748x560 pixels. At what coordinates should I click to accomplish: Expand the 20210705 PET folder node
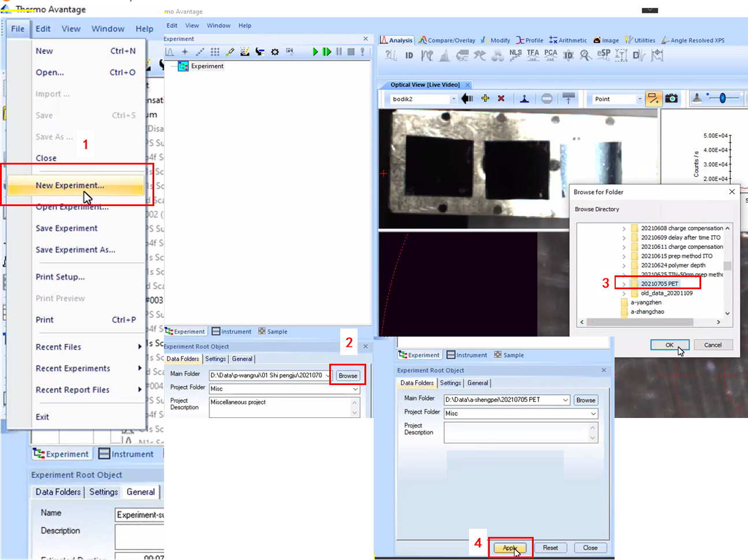click(624, 284)
